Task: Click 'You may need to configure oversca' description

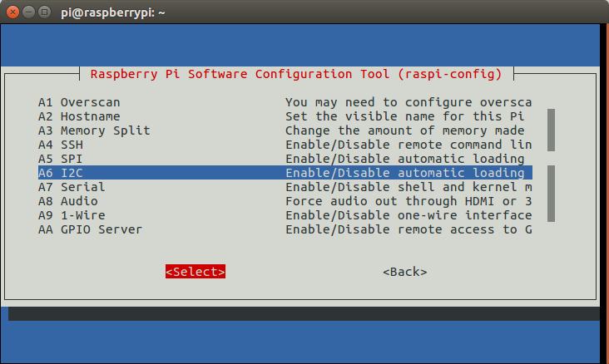Action: [408, 102]
